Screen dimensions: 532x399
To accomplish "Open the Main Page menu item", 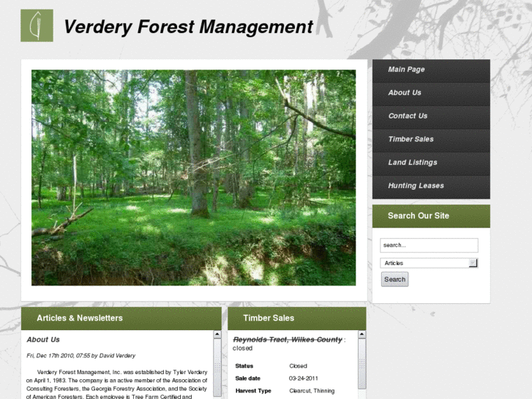I will tap(431, 70).
